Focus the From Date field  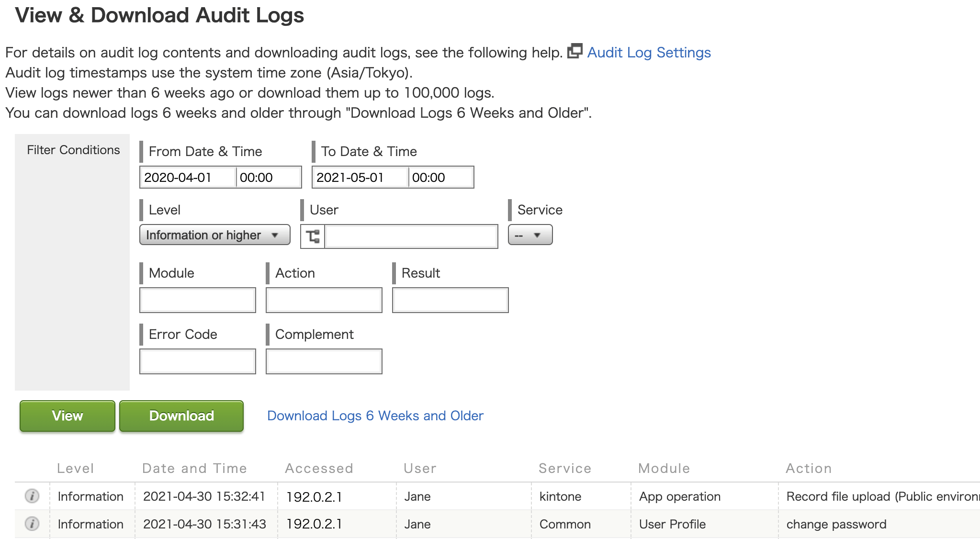point(188,178)
